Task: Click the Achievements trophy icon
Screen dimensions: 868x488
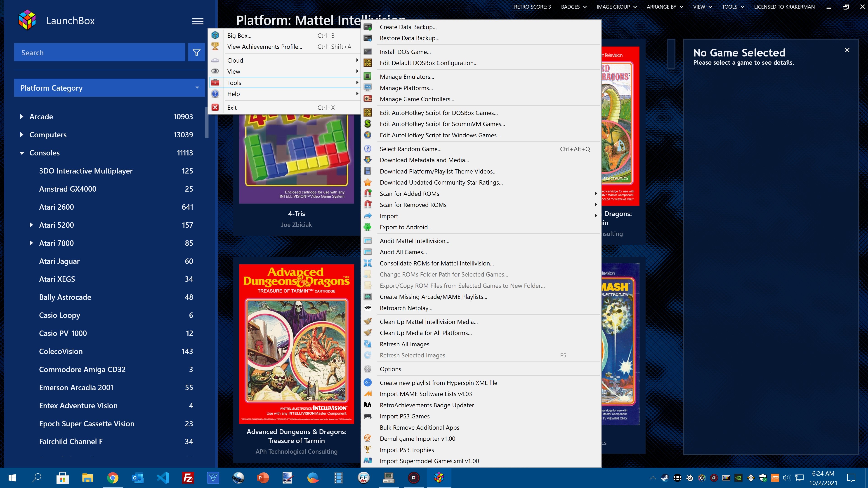Action: (215, 47)
